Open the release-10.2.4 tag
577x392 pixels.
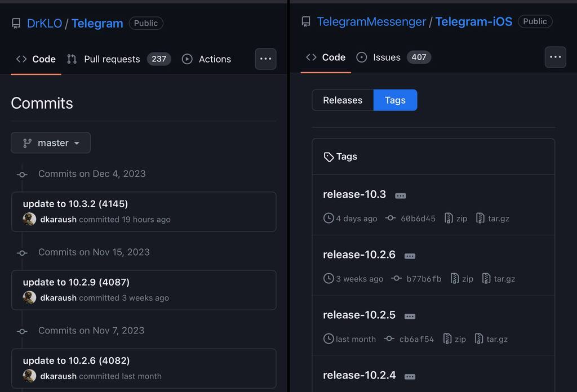(x=359, y=375)
